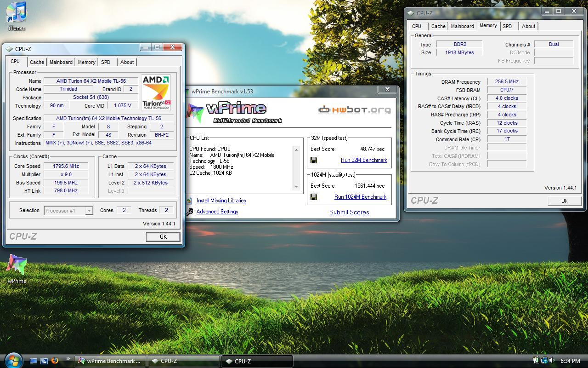
Task: Click the FSB:DRAM value CPU/7
Action: (507, 90)
